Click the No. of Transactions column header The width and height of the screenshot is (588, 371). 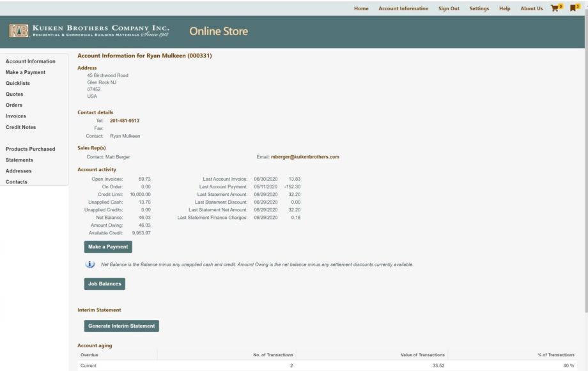(x=273, y=354)
